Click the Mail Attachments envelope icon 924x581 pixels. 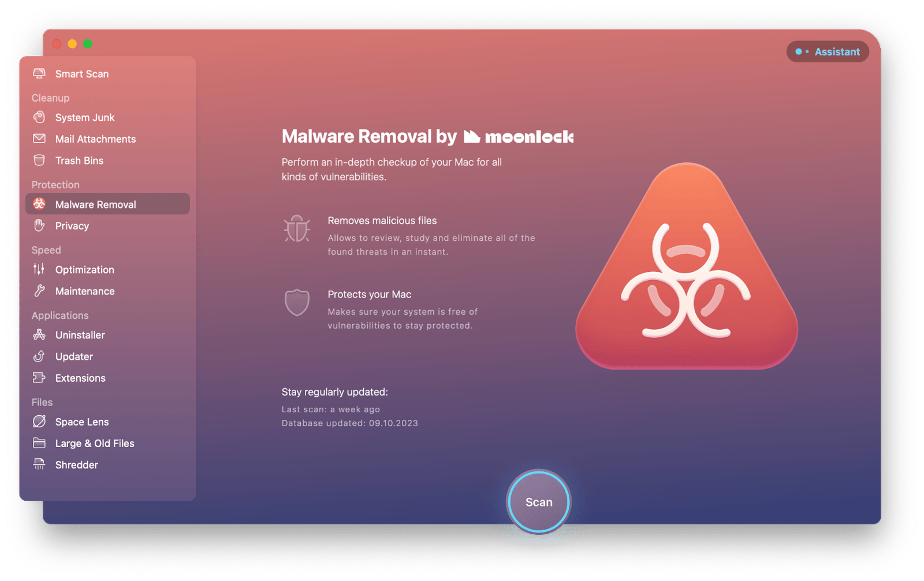pos(39,139)
